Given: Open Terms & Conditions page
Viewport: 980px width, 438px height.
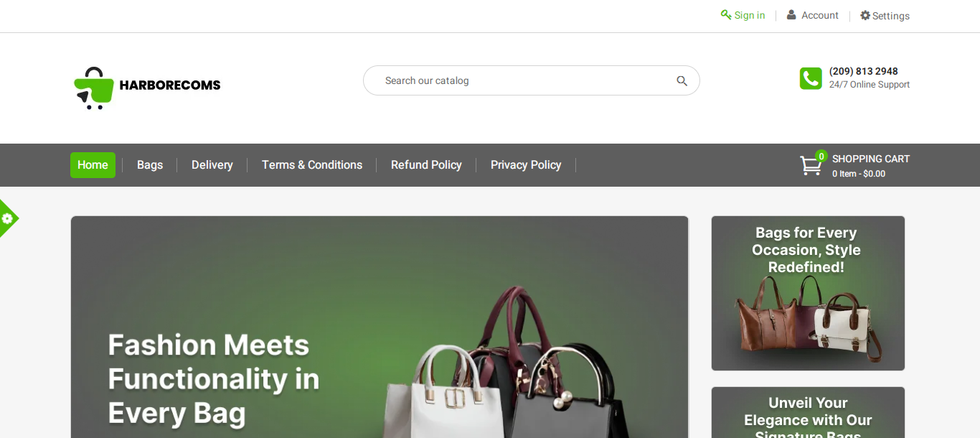Looking at the screenshot, I should tap(312, 165).
